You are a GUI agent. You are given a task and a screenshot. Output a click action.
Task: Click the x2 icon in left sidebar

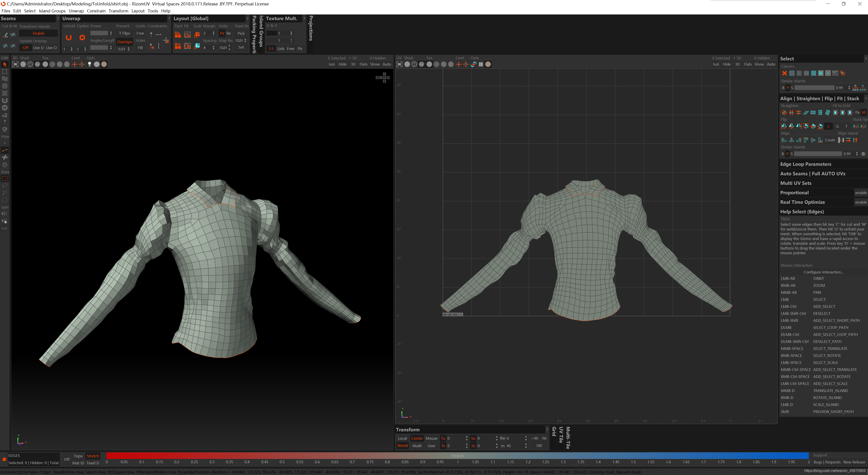(x=5, y=115)
